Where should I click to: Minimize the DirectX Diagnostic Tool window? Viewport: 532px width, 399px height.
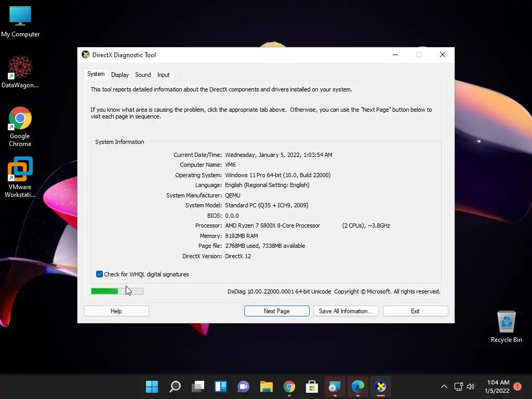coord(395,55)
